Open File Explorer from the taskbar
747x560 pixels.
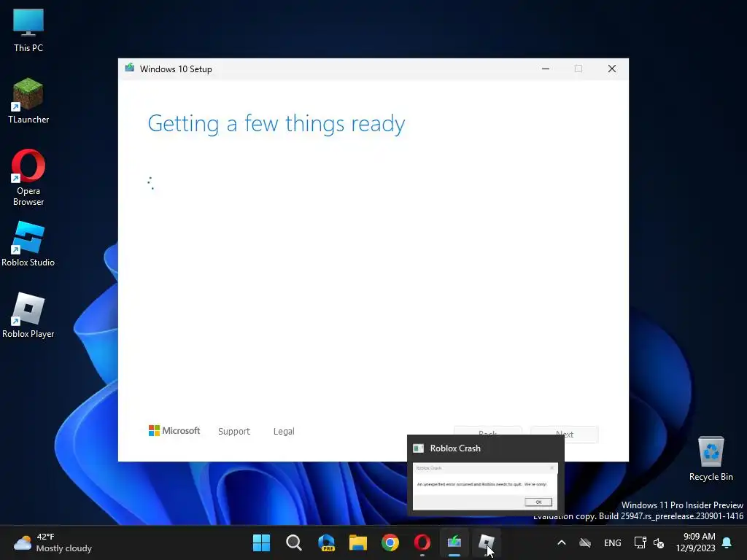pos(357,542)
